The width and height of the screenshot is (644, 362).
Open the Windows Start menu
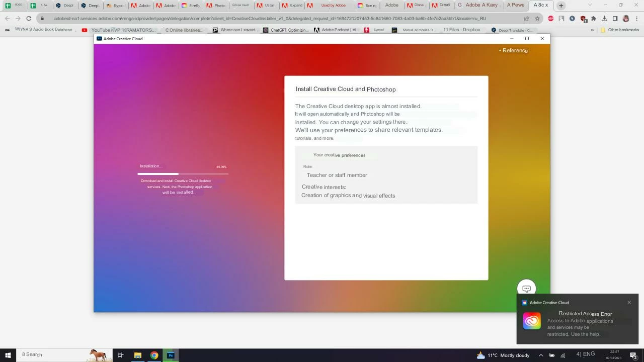[x=8, y=355]
